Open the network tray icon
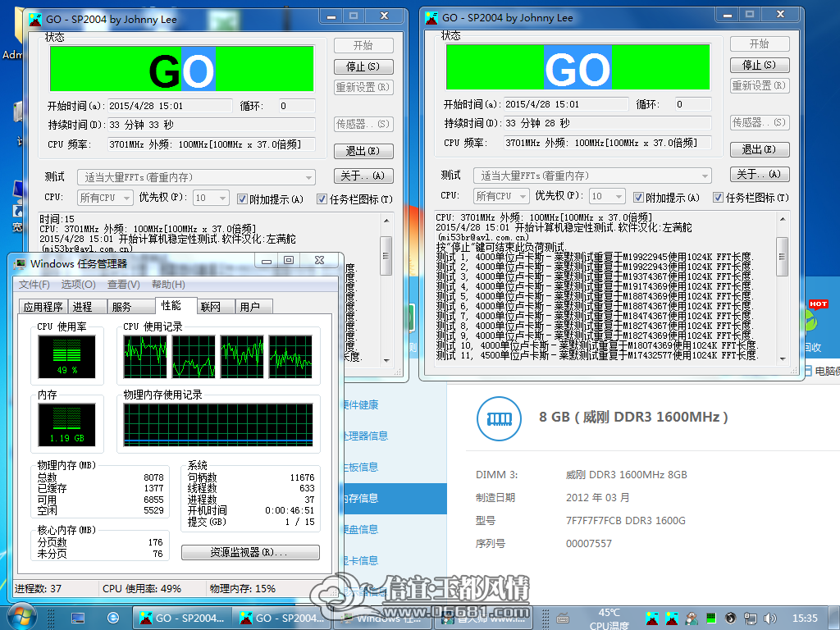Screen dimensions: 840x630 (x=750, y=619)
